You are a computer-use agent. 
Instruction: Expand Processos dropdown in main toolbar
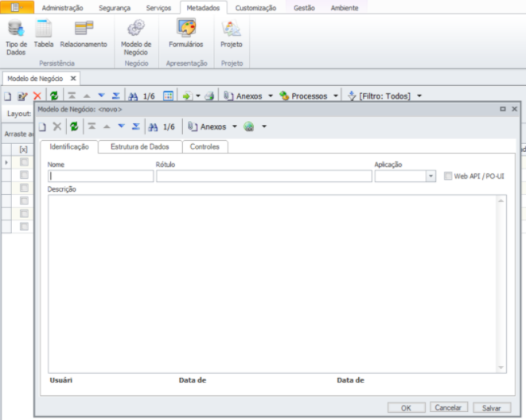pos(336,96)
